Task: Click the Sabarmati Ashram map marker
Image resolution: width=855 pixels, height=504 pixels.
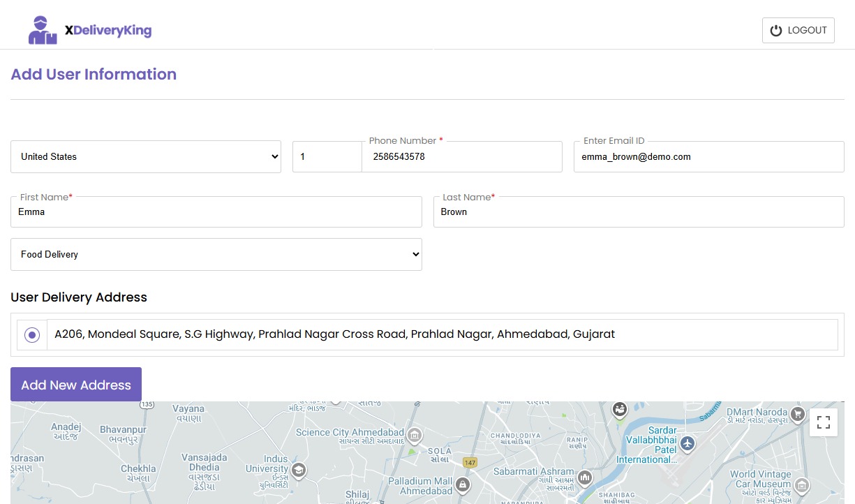Action: [585, 477]
